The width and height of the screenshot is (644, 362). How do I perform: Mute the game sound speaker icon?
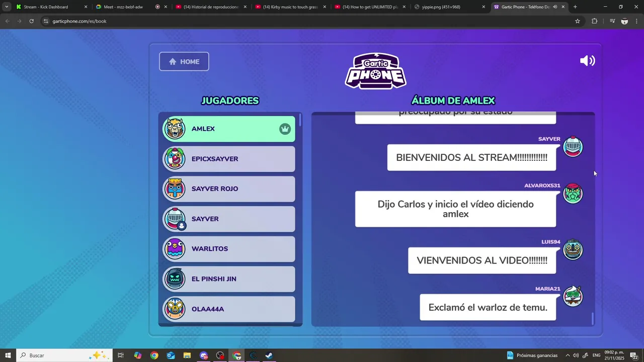pyautogui.click(x=587, y=61)
